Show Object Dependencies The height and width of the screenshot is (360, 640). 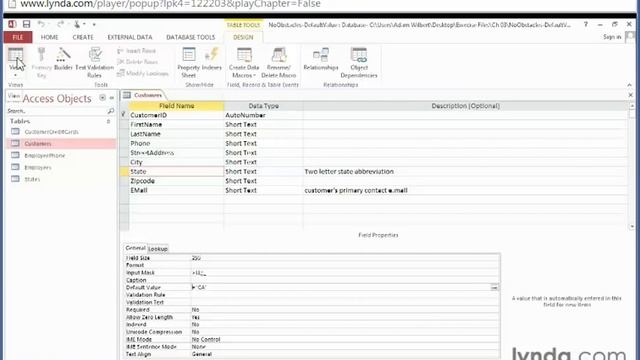(x=359, y=62)
